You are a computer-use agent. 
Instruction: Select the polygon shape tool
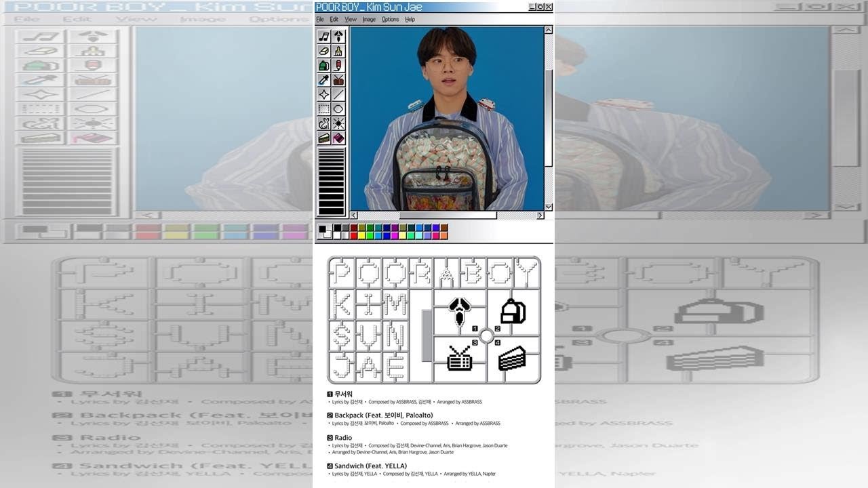tap(338, 109)
